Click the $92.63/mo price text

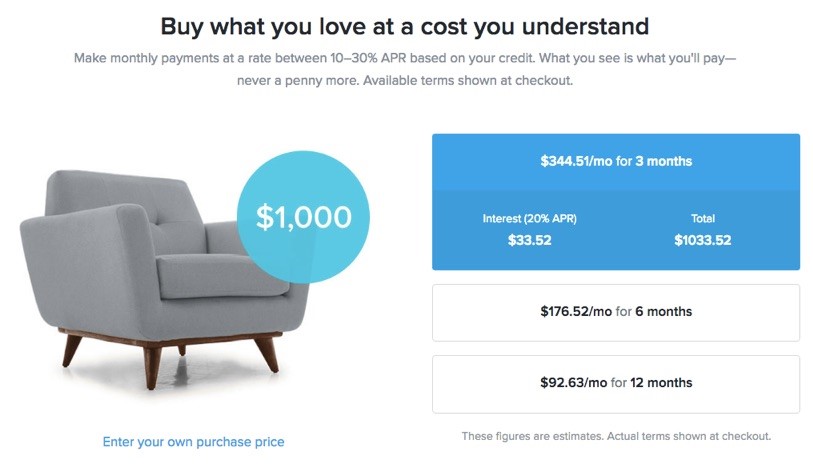pyautogui.click(x=573, y=383)
